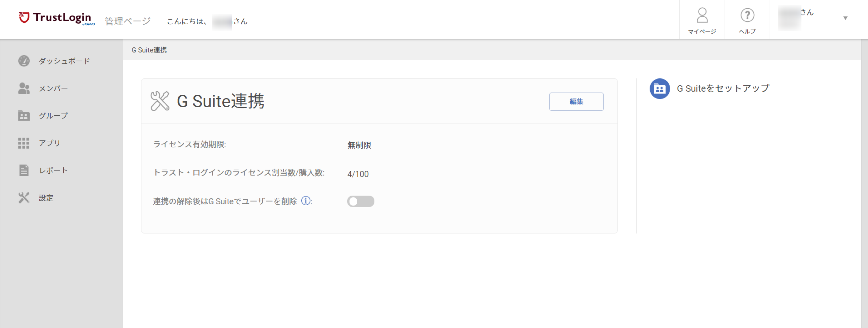Open ダッシュボード in sidebar
This screenshot has width=868, height=328.
64,61
